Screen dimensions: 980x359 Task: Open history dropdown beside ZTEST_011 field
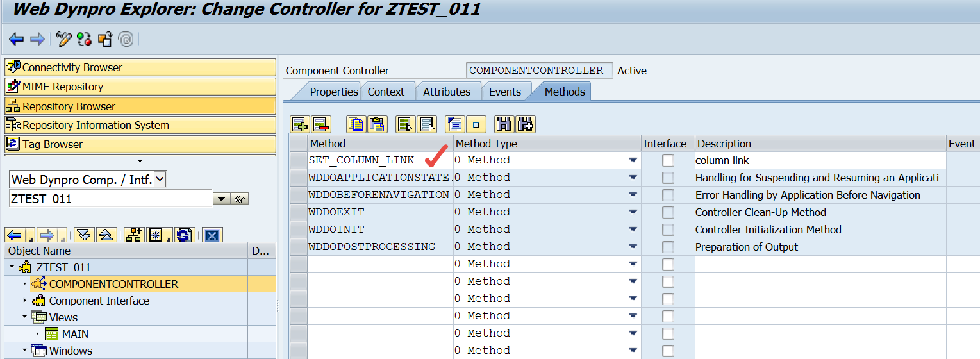coord(221,199)
